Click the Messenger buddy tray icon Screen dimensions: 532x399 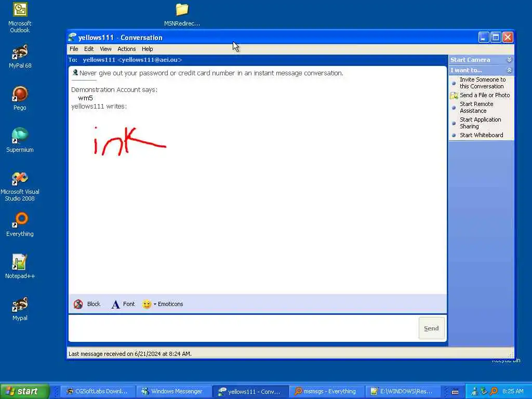pos(475,391)
